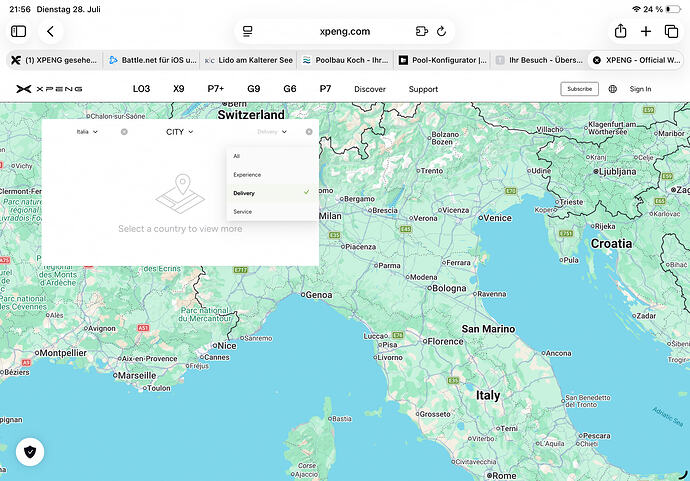Image resolution: width=690 pixels, height=481 pixels.
Task: Open the Support menu
Action: tap(423, 89)
